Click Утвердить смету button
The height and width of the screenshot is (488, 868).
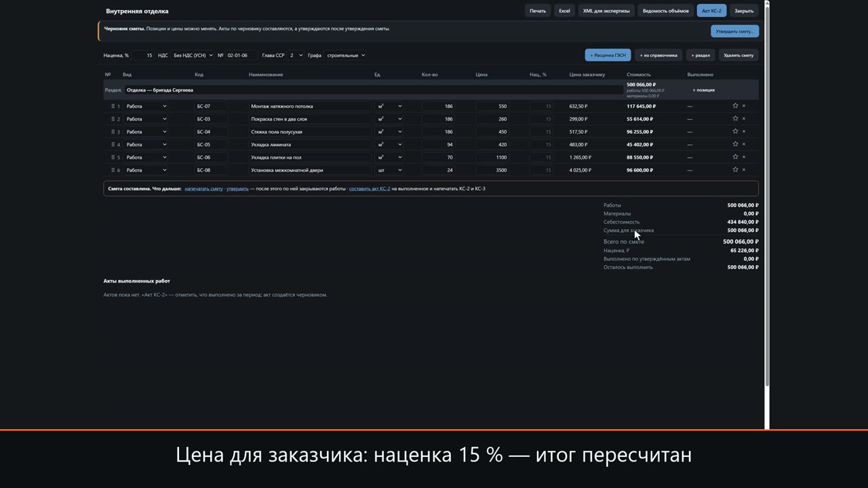pyautogui.click(x=735, y=31)
